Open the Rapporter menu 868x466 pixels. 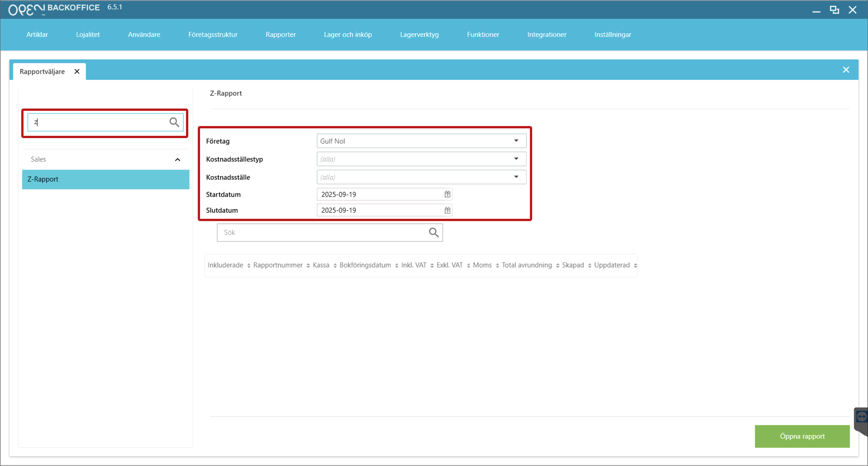pos(280,34)
